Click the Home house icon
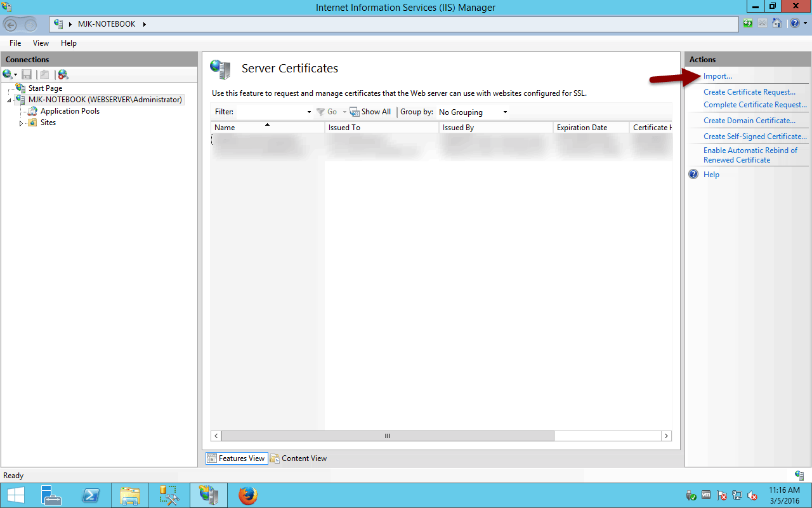Screen dimensions: 812x508 [x=777, y=24]
